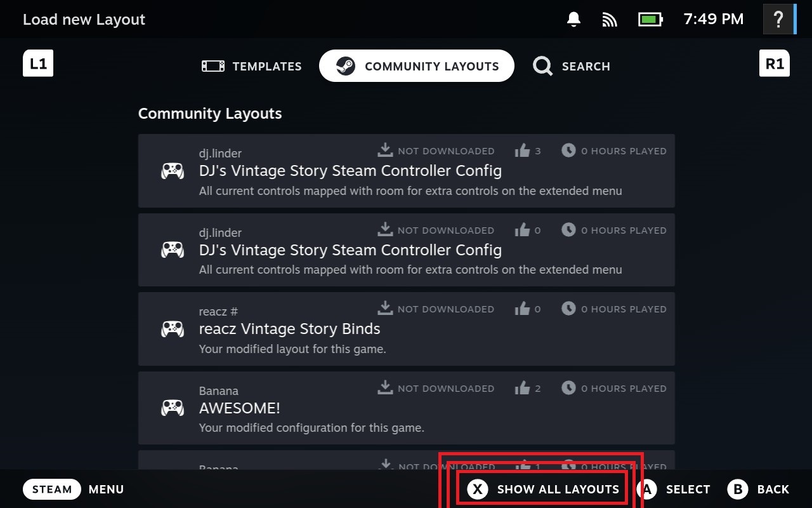Select the Community Layouts tab
The width and height of the screenshot is (812, 508).
(x=417, y=66)
